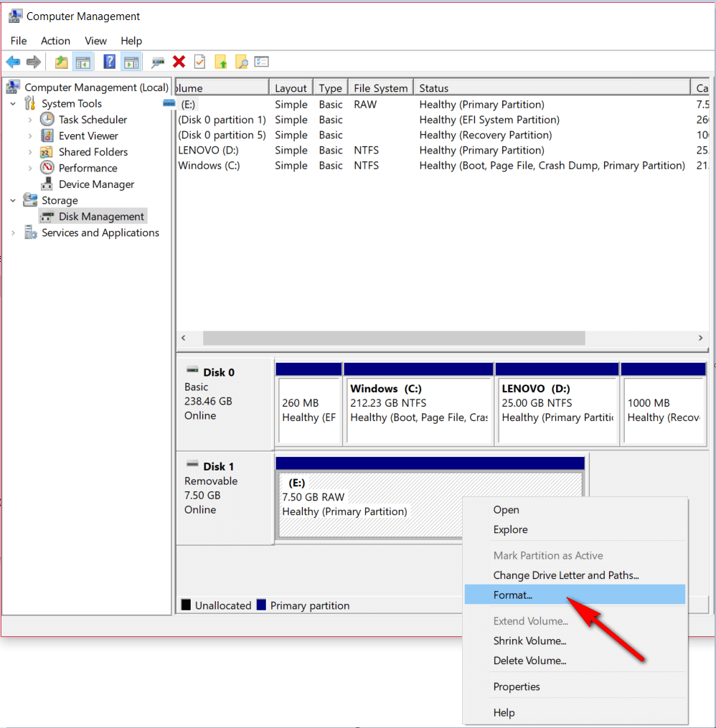
Task: Select Change Drive Letter and Paths...
Action: click(575, 575)
